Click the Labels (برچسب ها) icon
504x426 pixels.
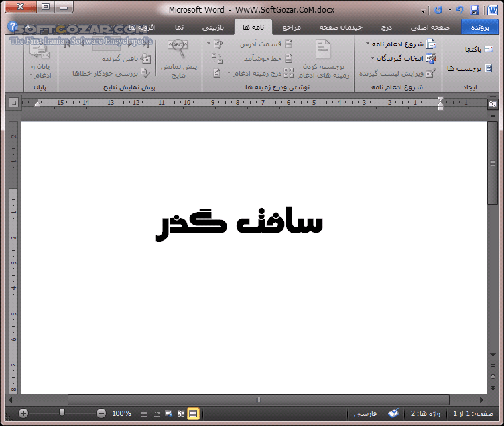(x=489, y=68)
